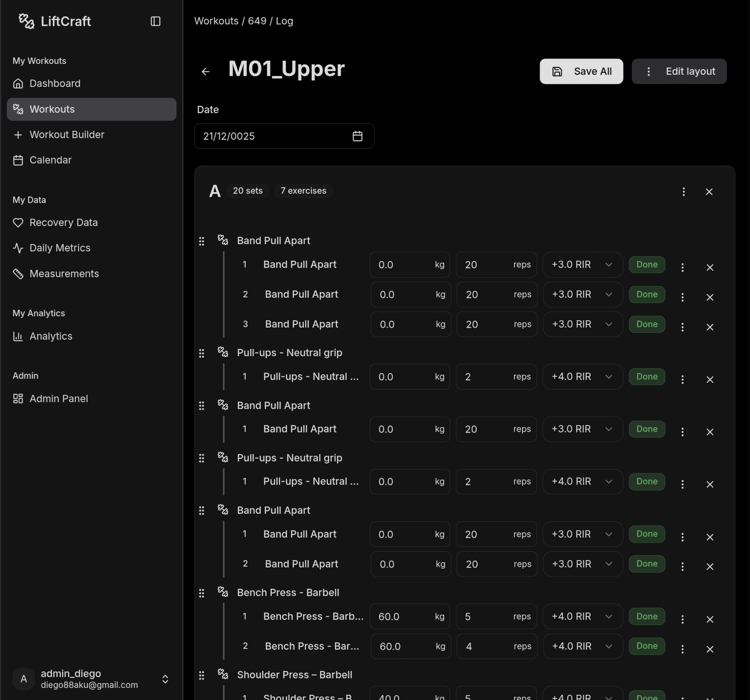
Task: Click the back arrow beside M01_Upper
Action: point(206,72)
